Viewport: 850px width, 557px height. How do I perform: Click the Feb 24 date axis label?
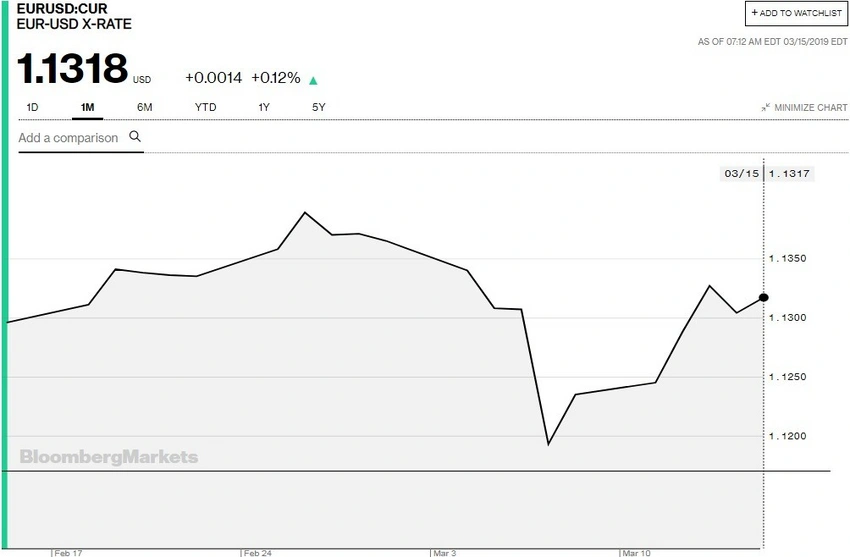(x=258, y=551)
